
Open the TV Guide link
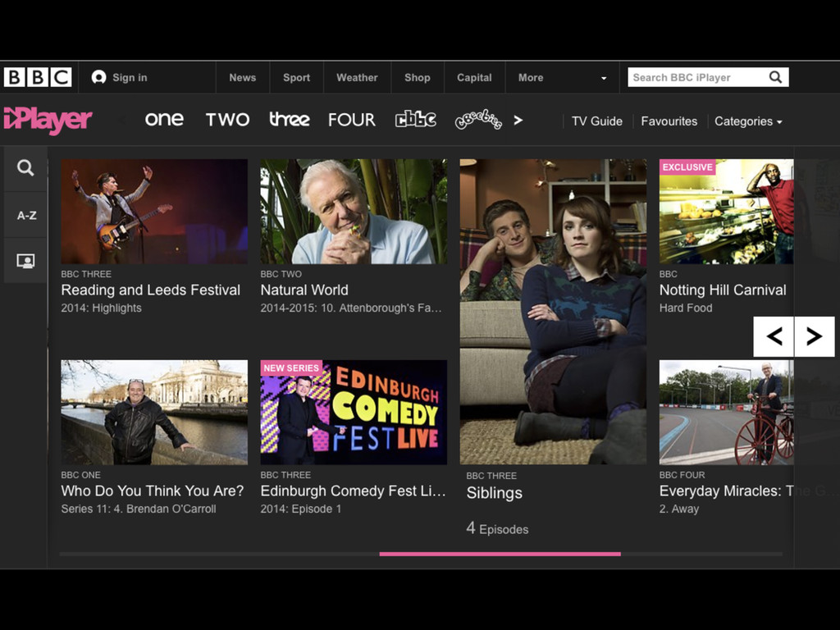click(x=597, y=121)
